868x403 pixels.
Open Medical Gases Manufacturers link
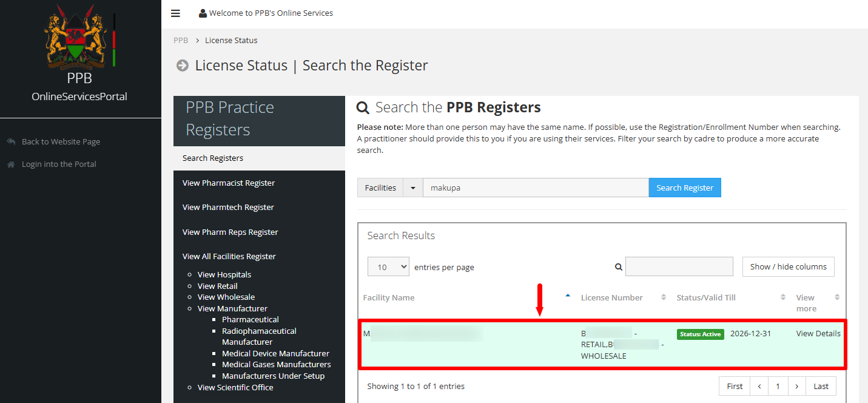(x=277, y=364)
